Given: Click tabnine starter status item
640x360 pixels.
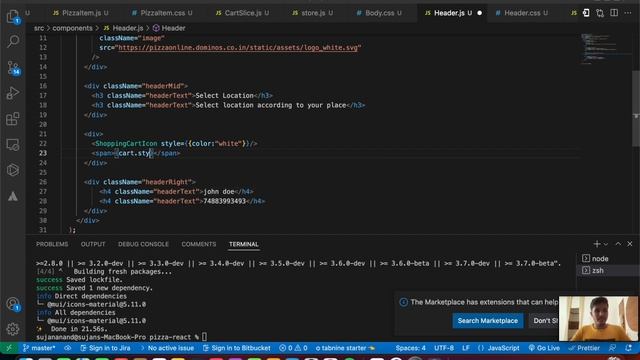Looking at the screenshot, I should [345, 348].
